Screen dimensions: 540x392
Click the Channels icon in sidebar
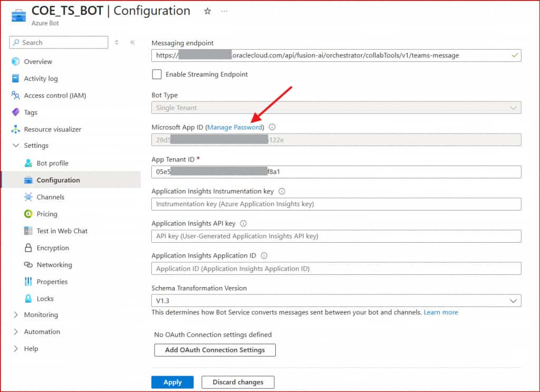[28, 197]
